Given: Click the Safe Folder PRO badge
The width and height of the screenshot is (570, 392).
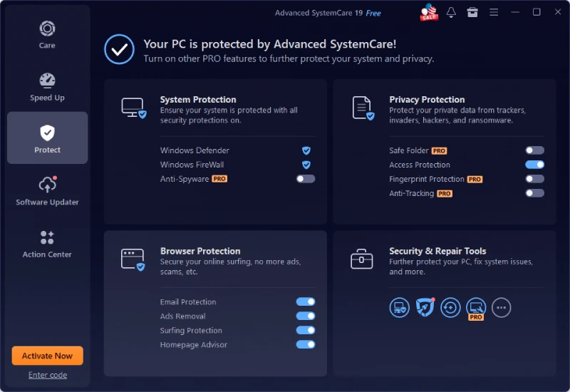Looking at the screenshot, I should 439,150.
